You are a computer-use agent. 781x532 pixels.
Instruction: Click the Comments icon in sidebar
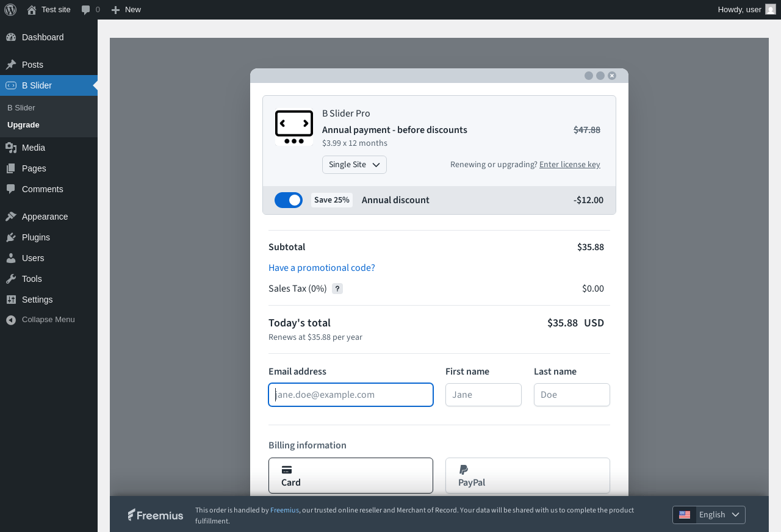coord(11,189)
